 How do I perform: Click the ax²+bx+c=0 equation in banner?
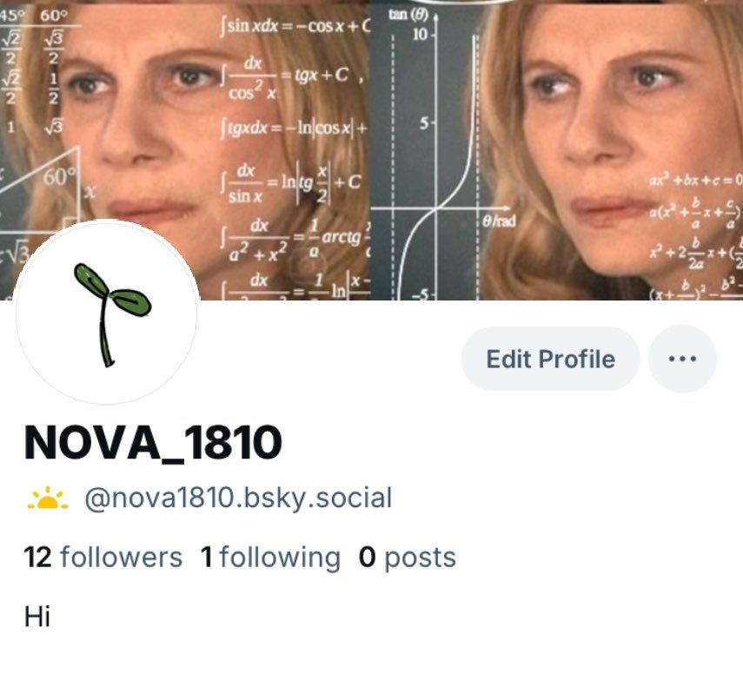(695, 181)
